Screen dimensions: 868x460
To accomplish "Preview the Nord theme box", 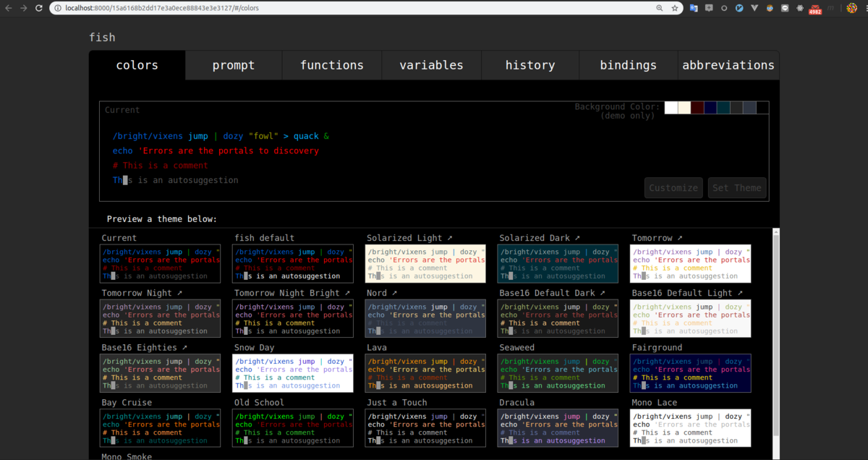I will (x=425, y=318).
